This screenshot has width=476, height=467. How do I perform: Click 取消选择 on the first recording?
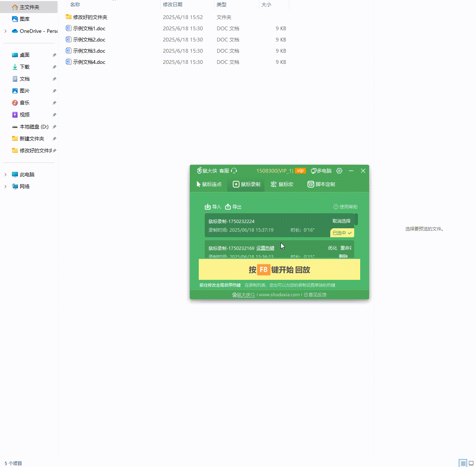[x=341, y=221]
